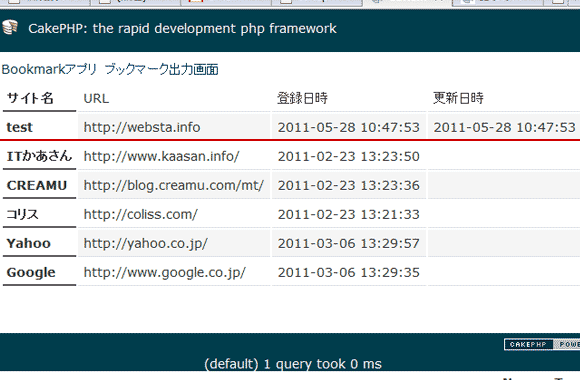Select date 2011-02-23 13:23:50
The width and height of the screenshot is (580, 380).
click(x=349, y=156)
